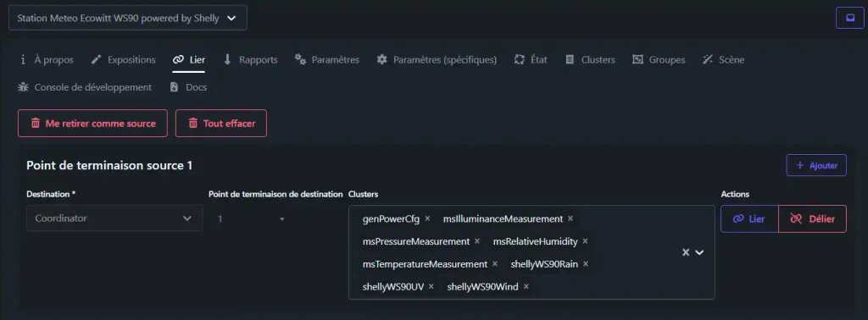Screen dimensions: 868x320
Task: Switch to the Scène tab
Action: [723, 60]
